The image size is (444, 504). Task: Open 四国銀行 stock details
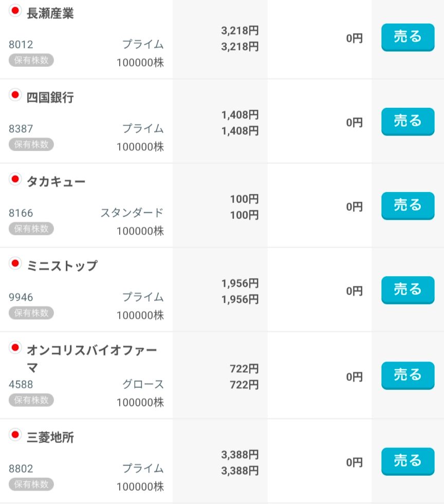[50, 98]
